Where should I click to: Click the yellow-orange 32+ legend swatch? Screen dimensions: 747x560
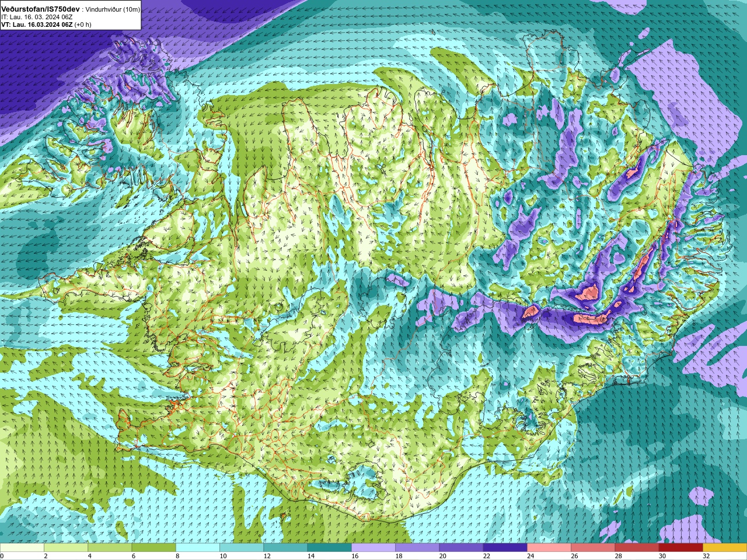[x=725, y=547]
